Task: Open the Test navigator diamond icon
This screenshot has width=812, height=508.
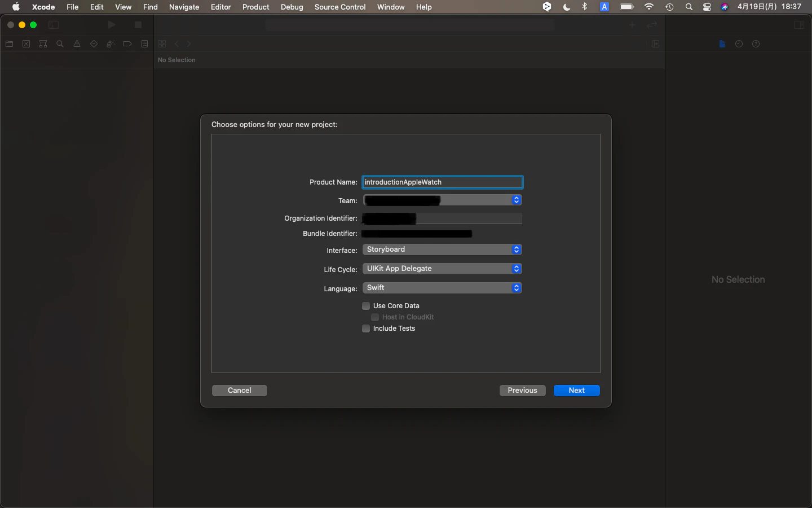Action: (94, 44)
